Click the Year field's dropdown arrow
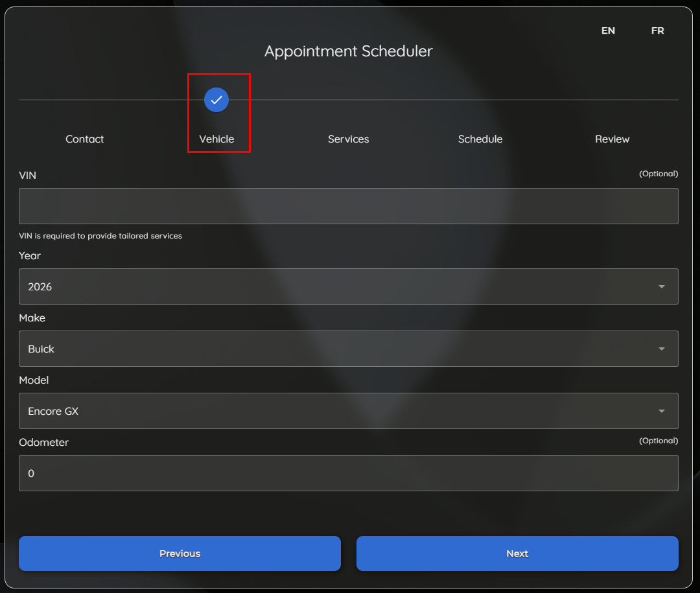This screenshot has width=700, height=593. (661, 286)
